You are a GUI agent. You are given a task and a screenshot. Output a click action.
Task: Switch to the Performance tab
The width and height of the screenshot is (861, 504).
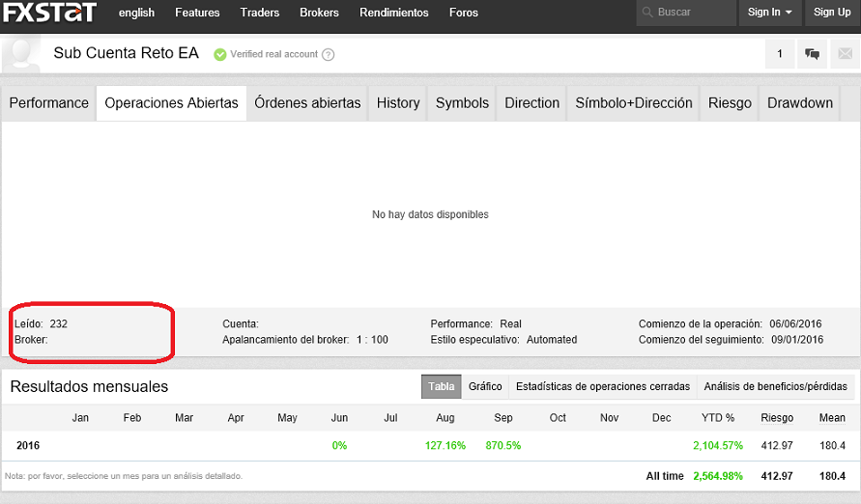coord(49,103)
